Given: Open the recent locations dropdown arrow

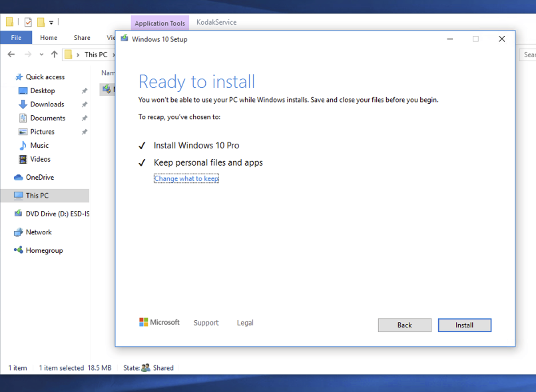Looking at the screenshot, I should pyautogui.click(x=41, y=55).
